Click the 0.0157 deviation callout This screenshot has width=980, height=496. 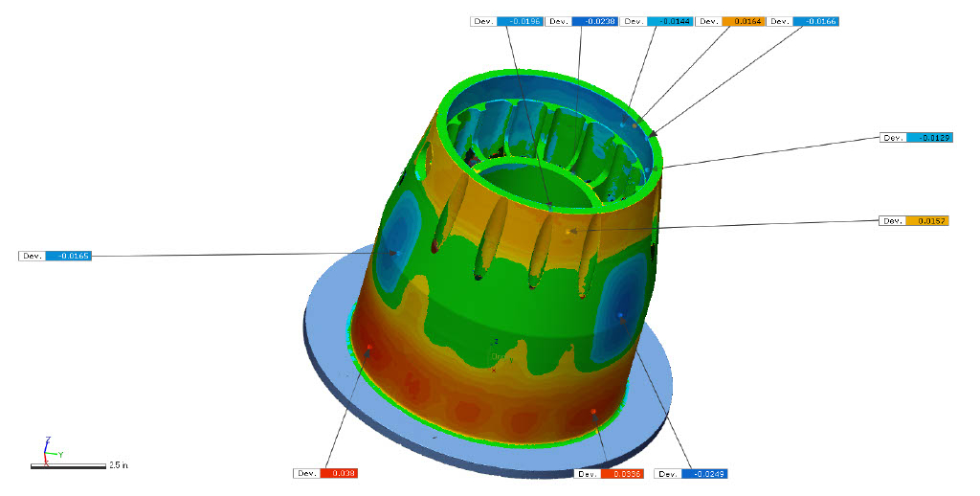click(915, 221)
